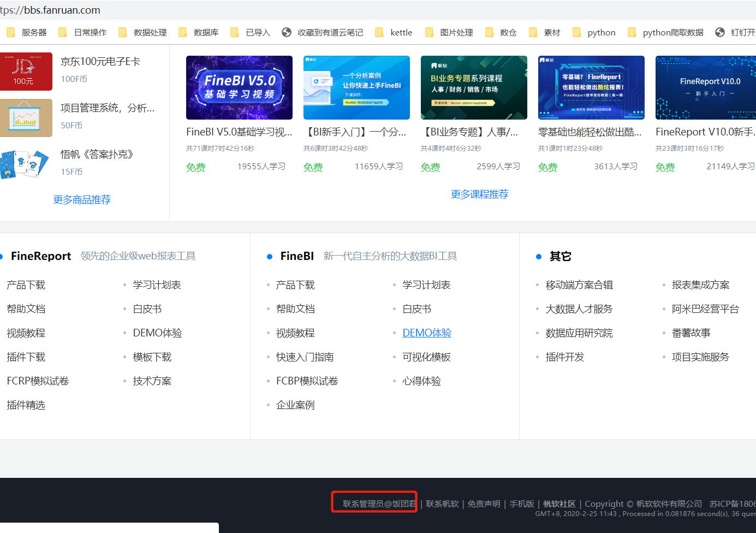
Task: Open the 数据库 bookmark folder
Action: click(x=199, y=33)
